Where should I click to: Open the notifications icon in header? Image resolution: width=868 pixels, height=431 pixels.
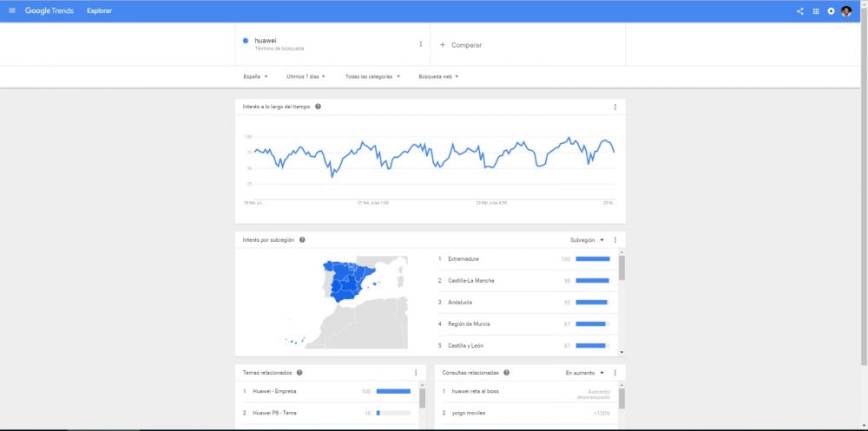tap(831, 11)
